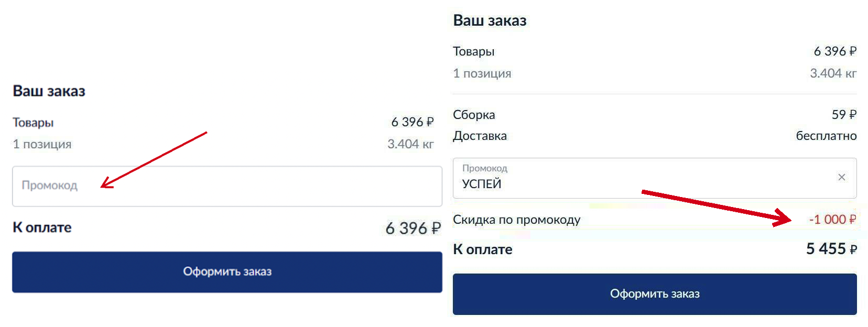Click the large 6 396 ₽ total beside К оплате

(x=413, y=228)
